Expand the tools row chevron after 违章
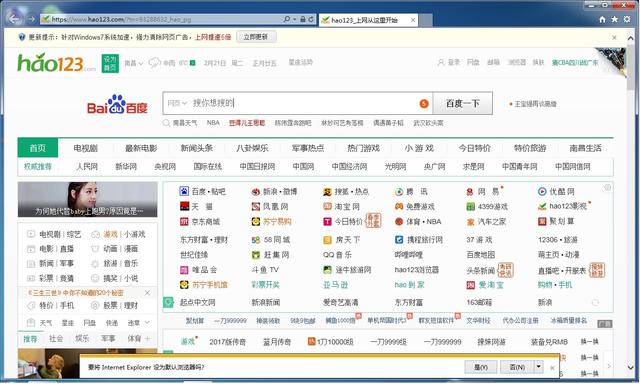The image size is (640, 384). click(x=147, y=322)
